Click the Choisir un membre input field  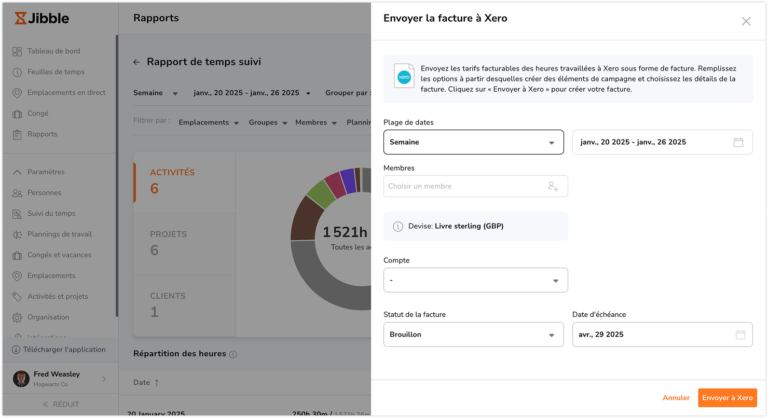coord(476,186)
